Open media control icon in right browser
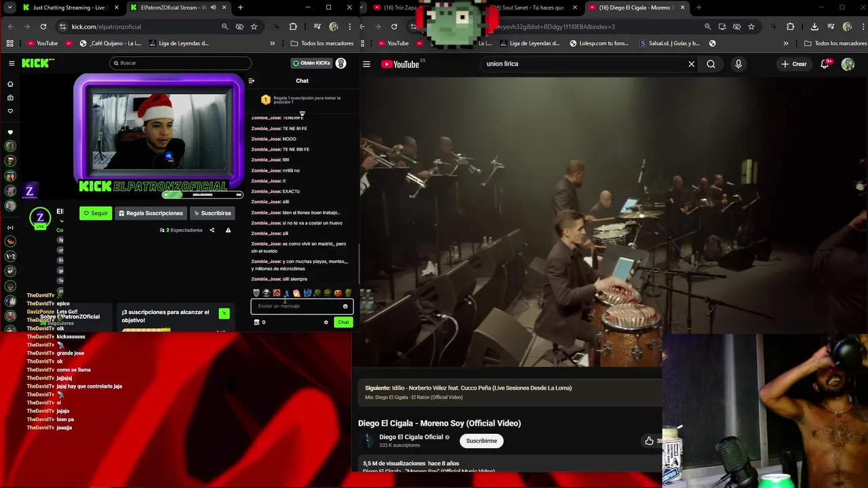Screen dimensions: 868x488 click(830, 26)
